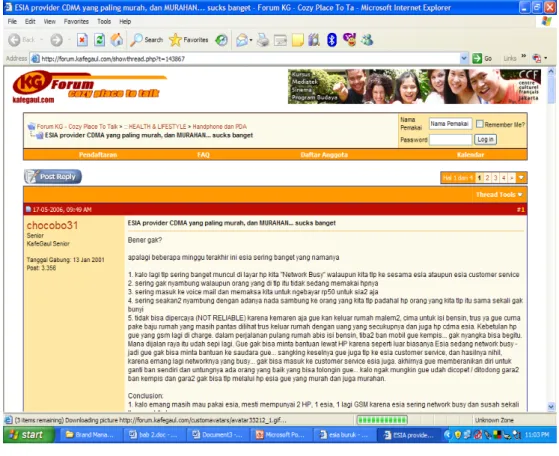The height and width of the screenshot is (456, 559).
Task: Open the View menu
Action: (x=50, y=21)
